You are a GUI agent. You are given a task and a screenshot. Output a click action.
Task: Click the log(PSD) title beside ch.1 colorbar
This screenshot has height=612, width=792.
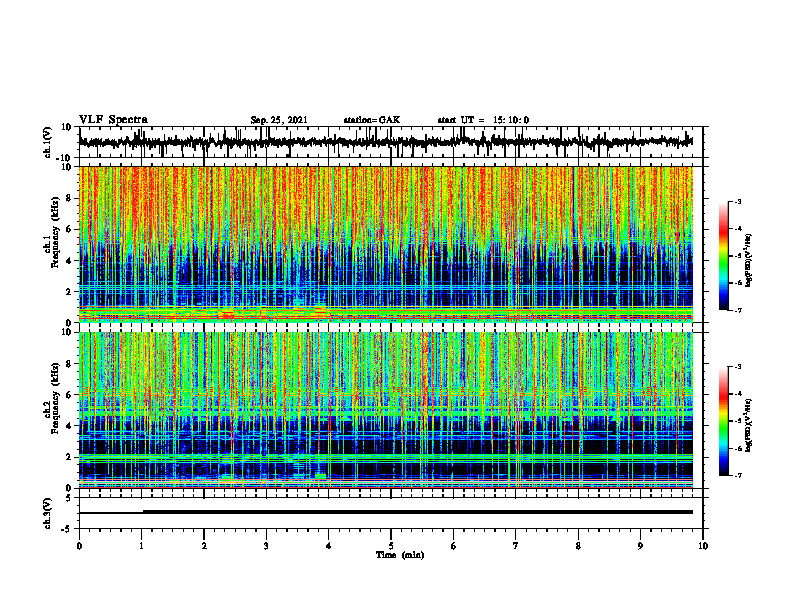click(x=749, y=261)
